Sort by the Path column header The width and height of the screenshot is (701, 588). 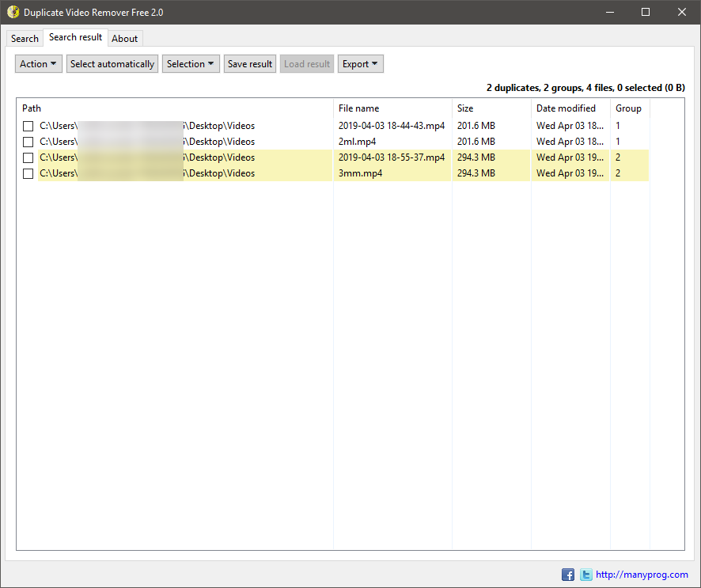coord(176,108)
